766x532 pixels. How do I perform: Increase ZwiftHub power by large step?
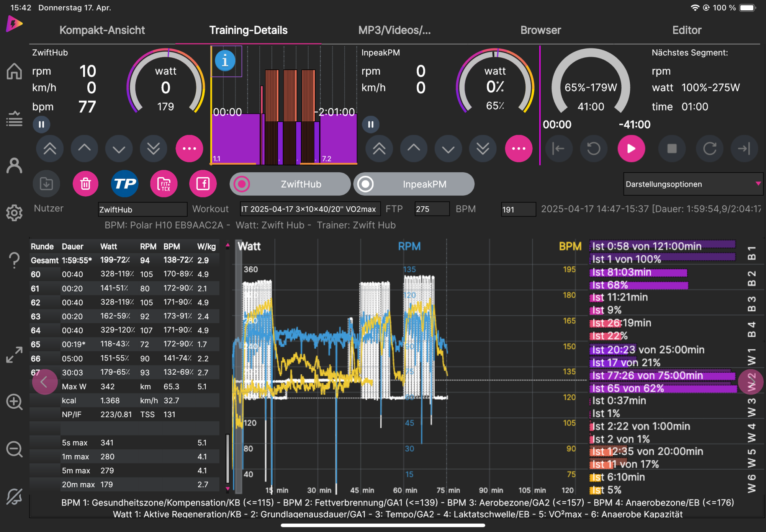coord(50,149)
